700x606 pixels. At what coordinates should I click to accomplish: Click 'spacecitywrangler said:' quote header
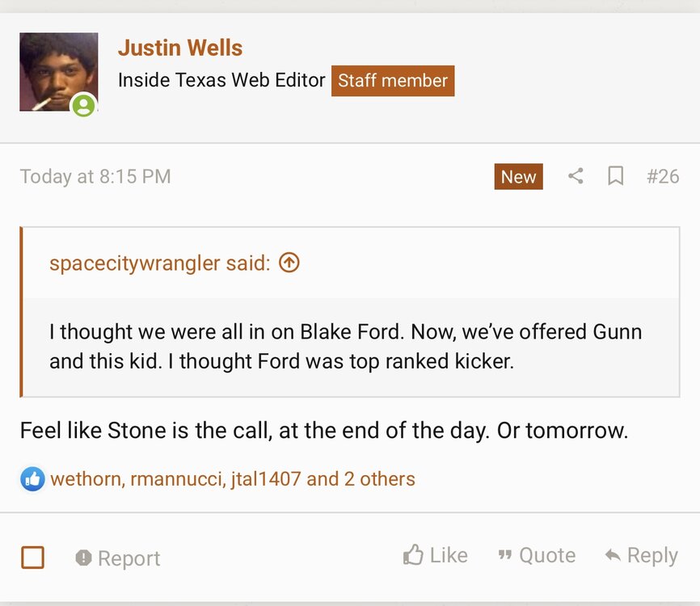tap(159, 263)
